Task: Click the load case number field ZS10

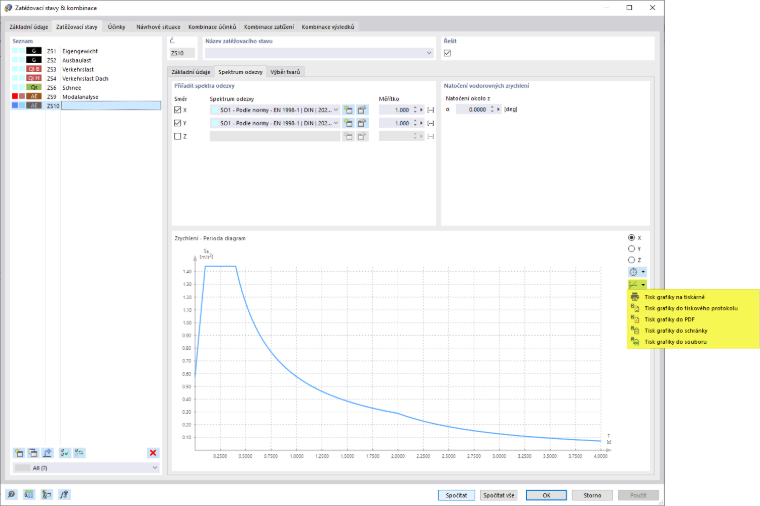Action: coord(183,53)
